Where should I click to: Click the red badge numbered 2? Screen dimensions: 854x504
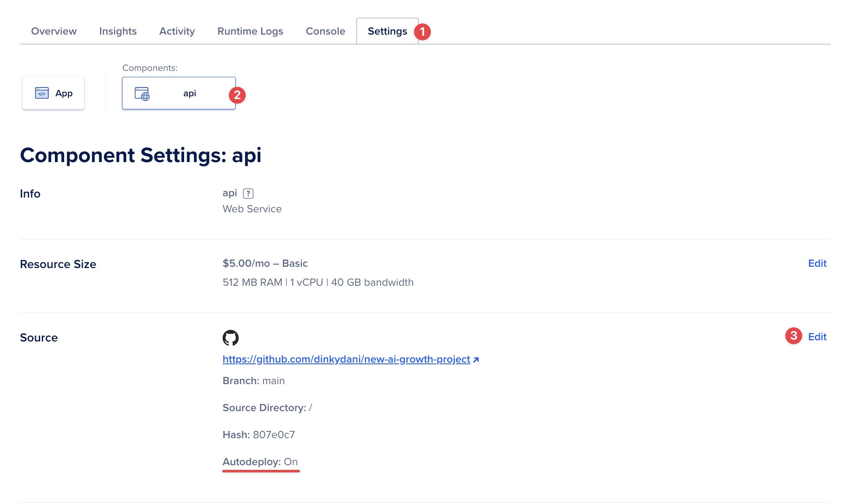pos(237,95)
